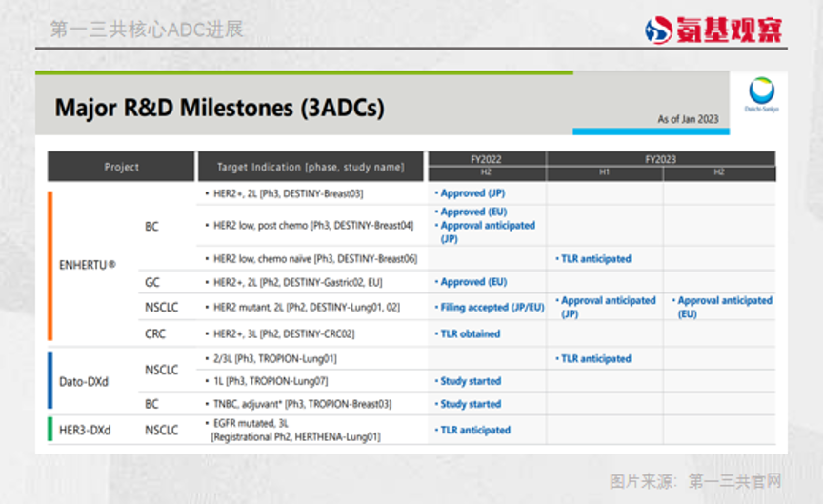The height and width of the screenshot is (504, 823).
Task: Select the 'HERTHENA-Lung01' registrational study text
Action: tap(295, 436)
